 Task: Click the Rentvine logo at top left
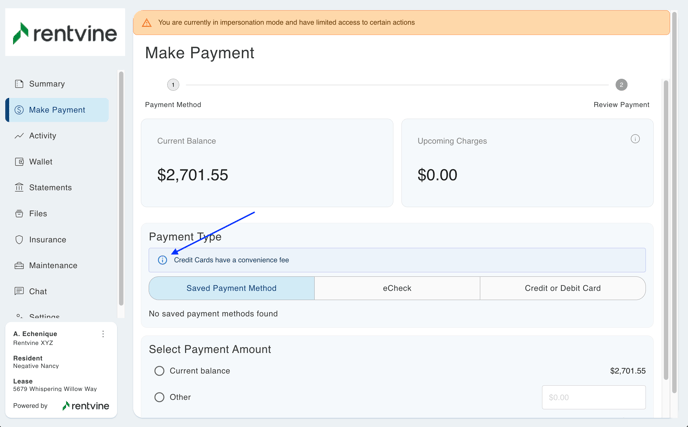click(x=65, y=33)
